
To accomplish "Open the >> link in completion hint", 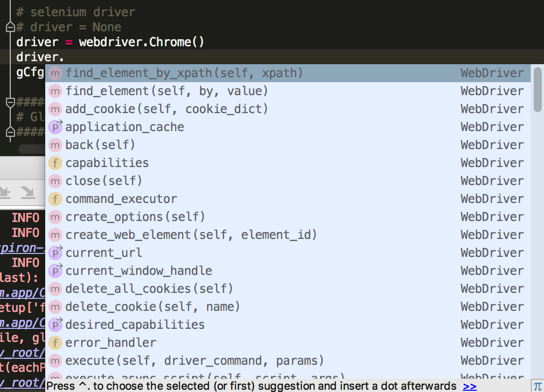I will click(x=470, y=386).
